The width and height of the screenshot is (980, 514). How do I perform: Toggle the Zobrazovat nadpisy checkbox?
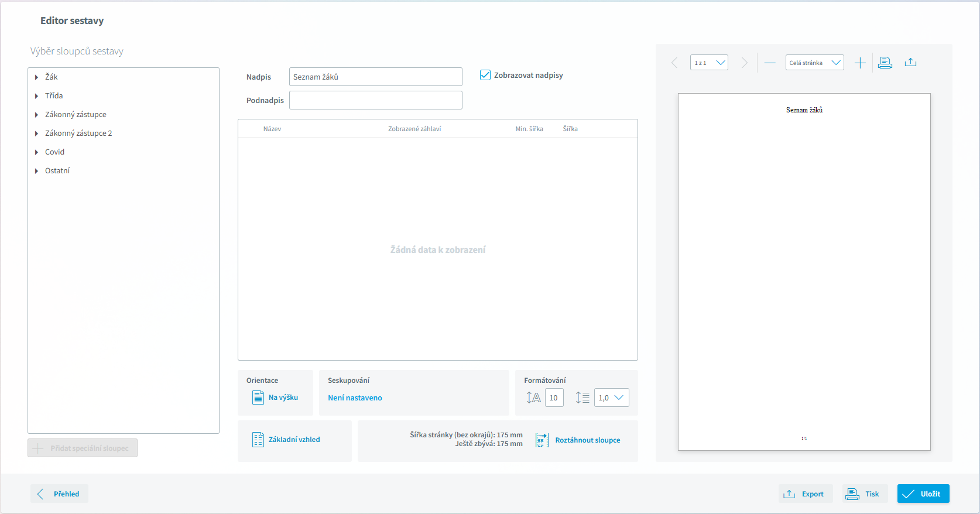pyautogui.click(x=485, y=75)
